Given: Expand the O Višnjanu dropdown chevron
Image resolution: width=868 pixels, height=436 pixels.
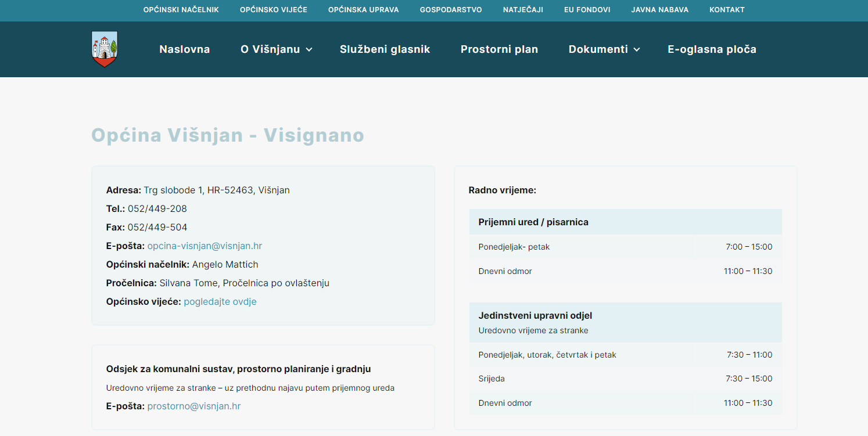Looking at the screenshot, I should [x=309, y=50].
